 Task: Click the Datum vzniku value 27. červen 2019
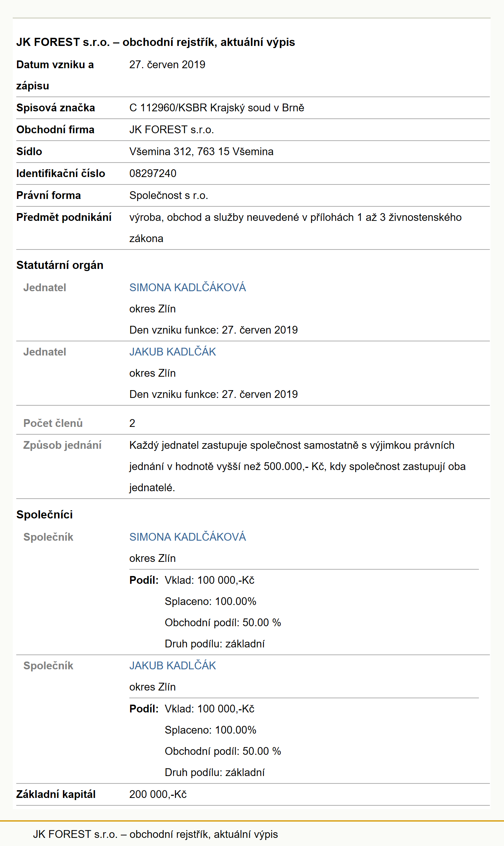tap(167, 65)
